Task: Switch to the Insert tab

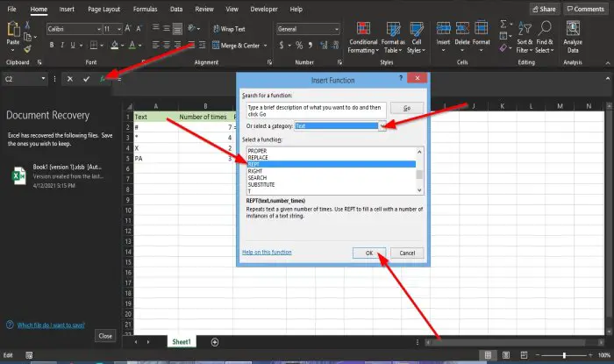Action: coord(67,9)
